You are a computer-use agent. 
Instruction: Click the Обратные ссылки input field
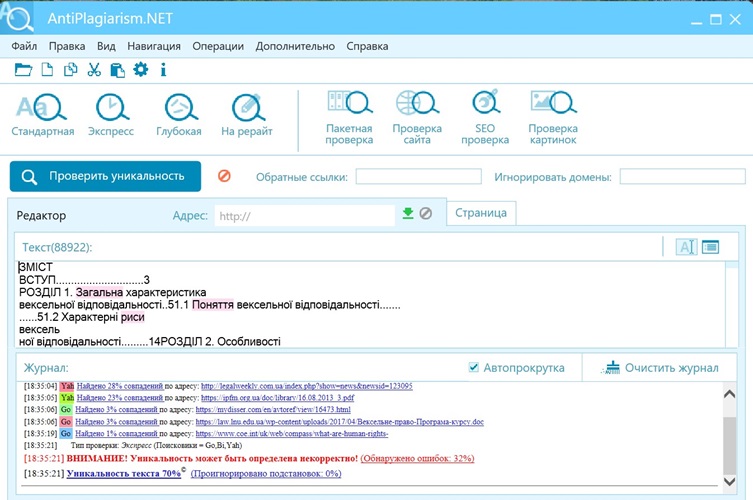coord(418,176)
